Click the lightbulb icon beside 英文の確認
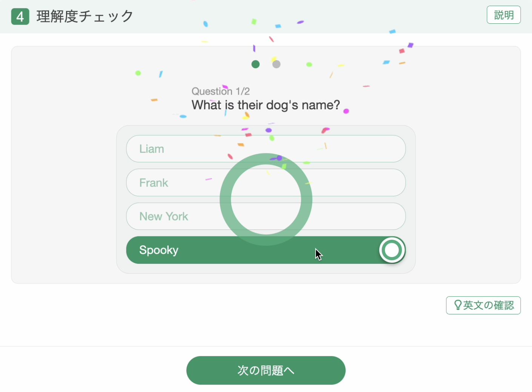The height and width of the screenshot is (392, 532). pyautogui.click(x=458, y=305)
